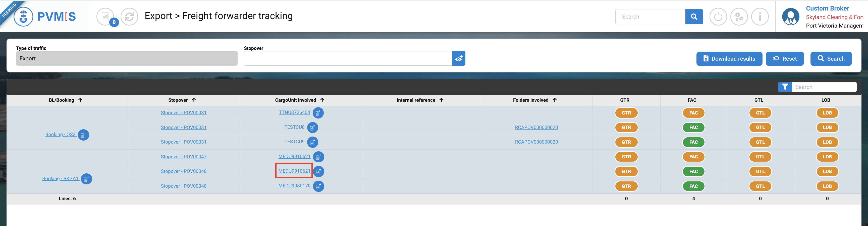
Task: Click the table filter Search field
Action: (x=824, y=87)
